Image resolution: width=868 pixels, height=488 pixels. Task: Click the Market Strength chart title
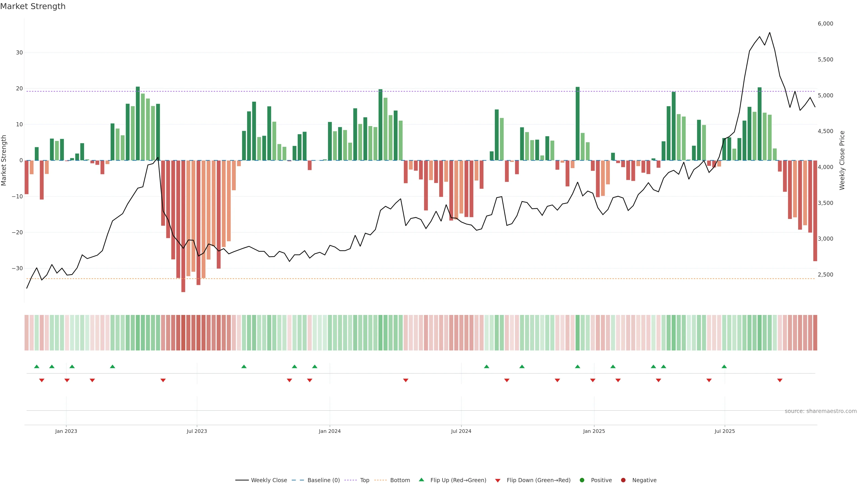[x=33, y=6]
